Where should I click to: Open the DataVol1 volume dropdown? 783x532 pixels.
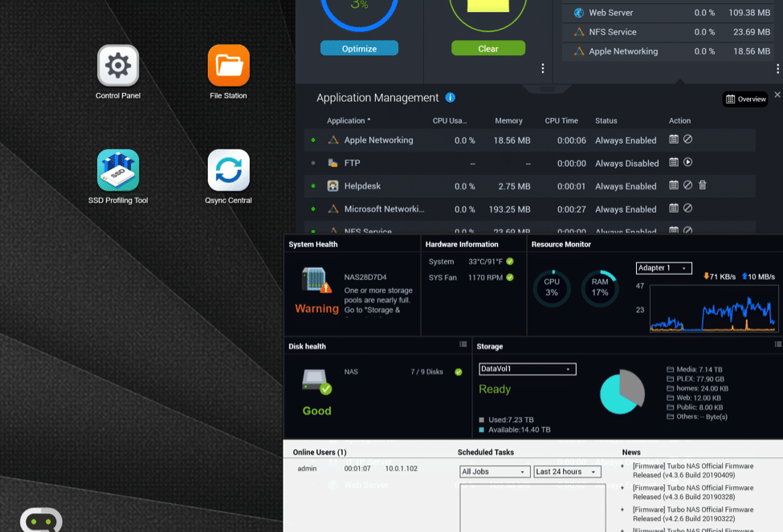pyautogui.click(x=528, y=369)
